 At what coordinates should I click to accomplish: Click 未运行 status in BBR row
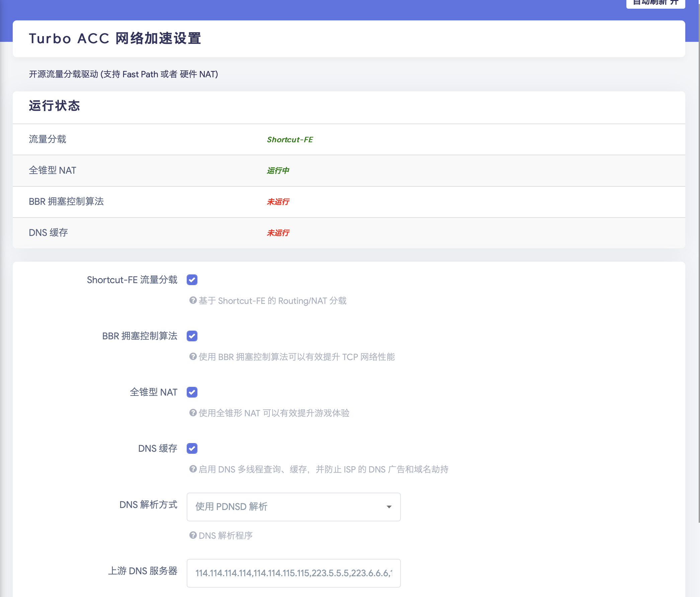pos(278,202)
